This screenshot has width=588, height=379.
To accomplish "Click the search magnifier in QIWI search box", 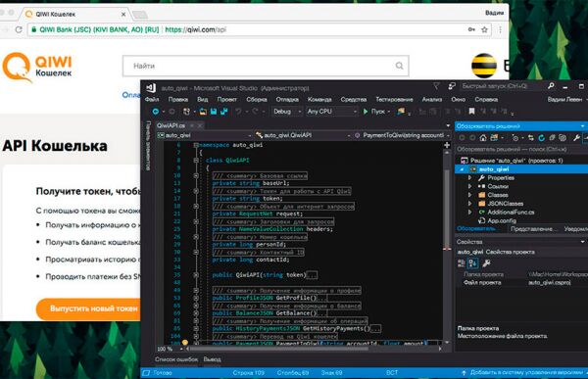I will (400, 66).
